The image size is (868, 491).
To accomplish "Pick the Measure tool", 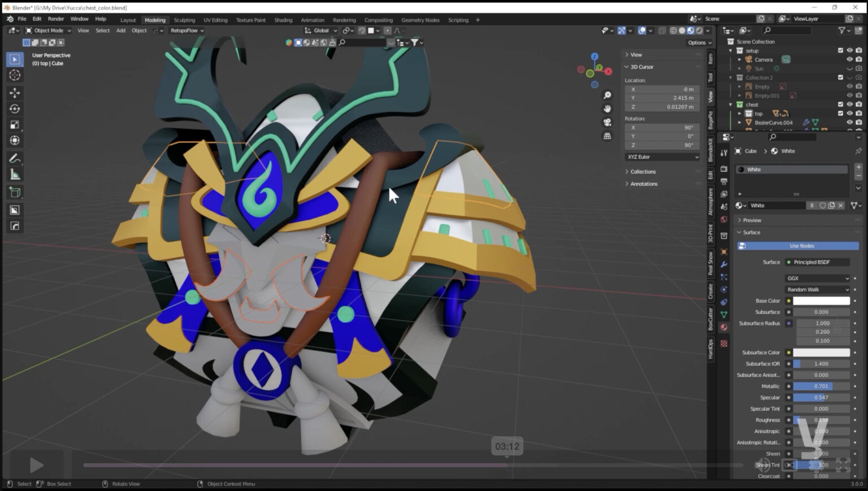I will (x=15, y=175).
